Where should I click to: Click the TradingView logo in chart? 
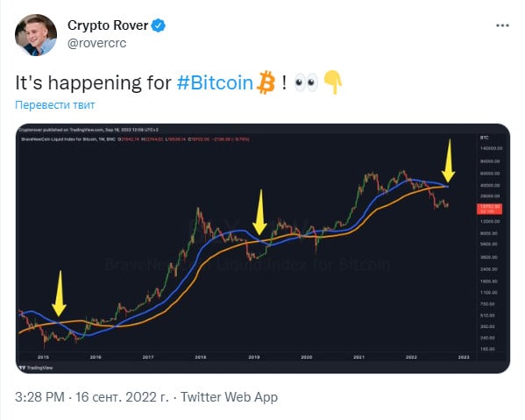36,367
